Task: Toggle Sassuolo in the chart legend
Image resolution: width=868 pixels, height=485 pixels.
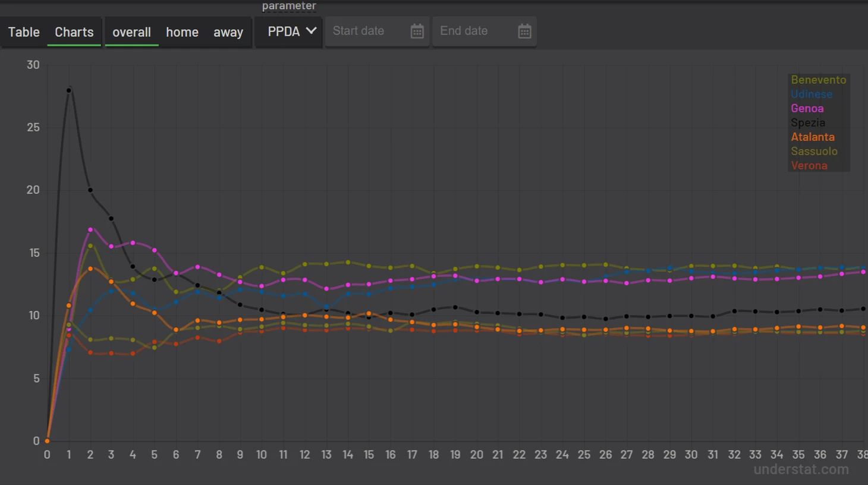Action: (x=814, y=151)
